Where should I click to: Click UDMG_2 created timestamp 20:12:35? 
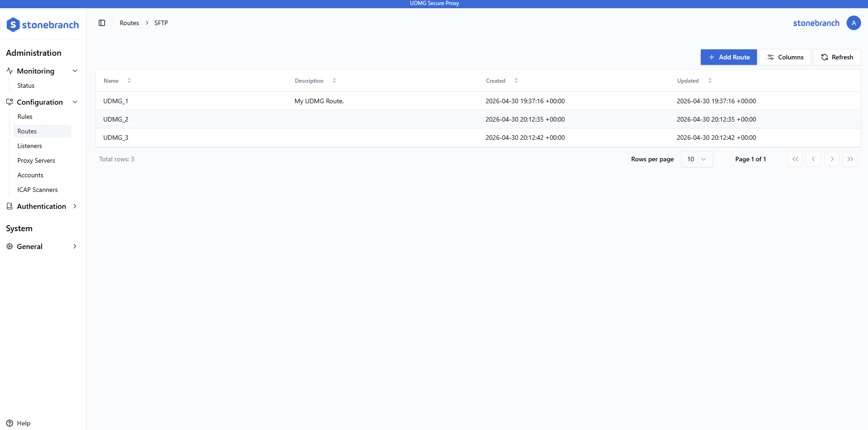[x=525, y=119]
